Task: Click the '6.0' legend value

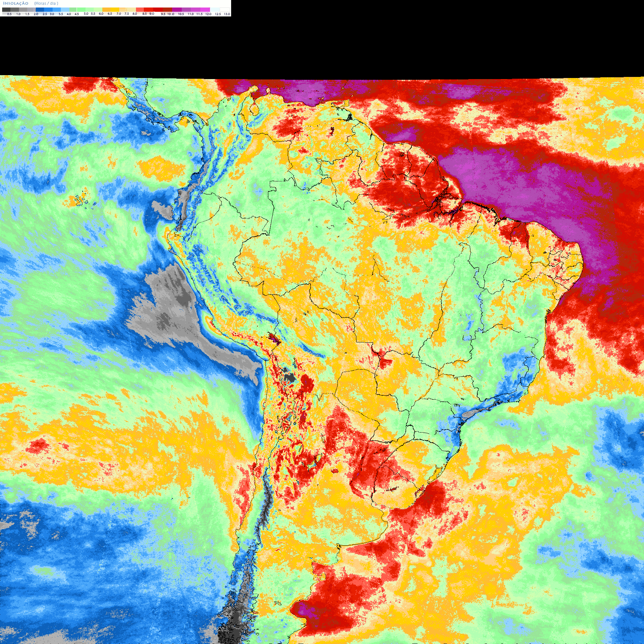Action: pyautogui.click(x=101, y=14)
